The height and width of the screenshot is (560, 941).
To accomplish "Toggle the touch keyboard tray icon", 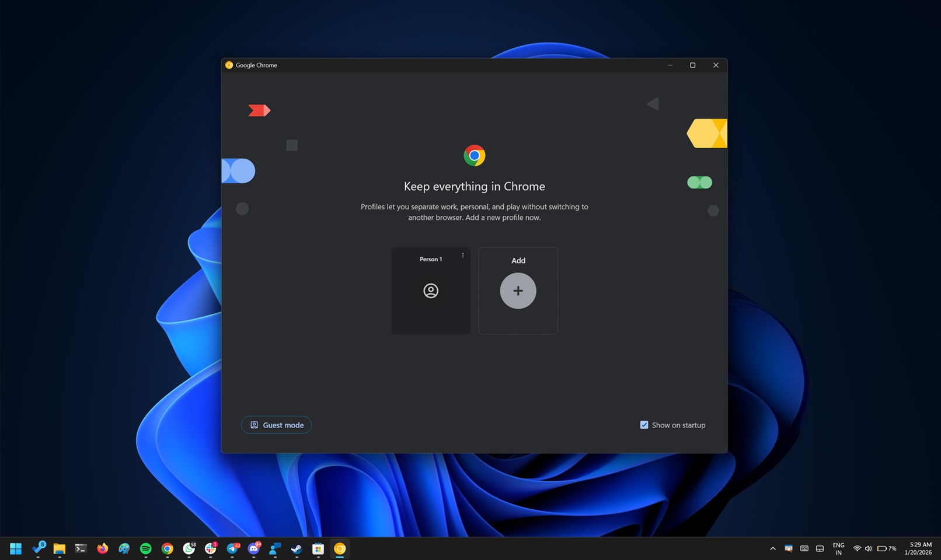I will click(x=804, y=548).
